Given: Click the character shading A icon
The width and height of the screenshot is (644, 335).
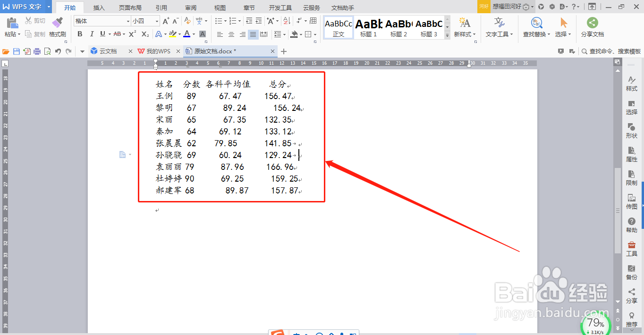Looking at the screenshot, I should click(x=203, y=34).
